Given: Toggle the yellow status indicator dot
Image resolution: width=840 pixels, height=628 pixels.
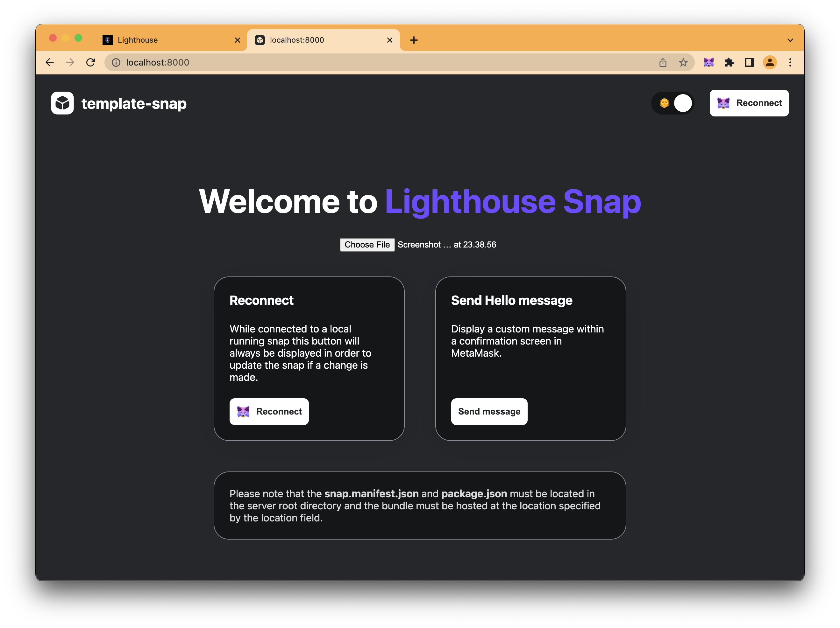Looking at the screenshot, I should [x=664, y=103].
